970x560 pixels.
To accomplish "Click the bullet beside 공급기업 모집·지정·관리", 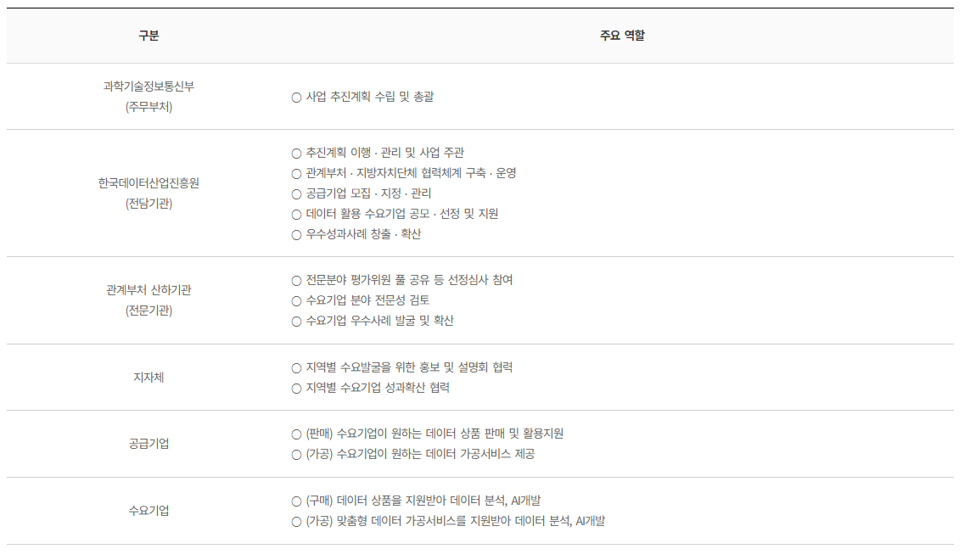I will (296, 193).
